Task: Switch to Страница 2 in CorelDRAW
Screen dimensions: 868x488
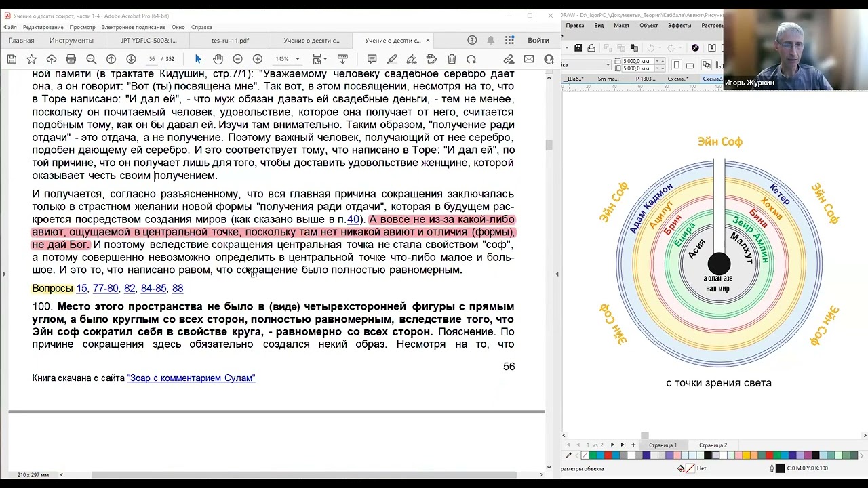Action: coord(713,445)
